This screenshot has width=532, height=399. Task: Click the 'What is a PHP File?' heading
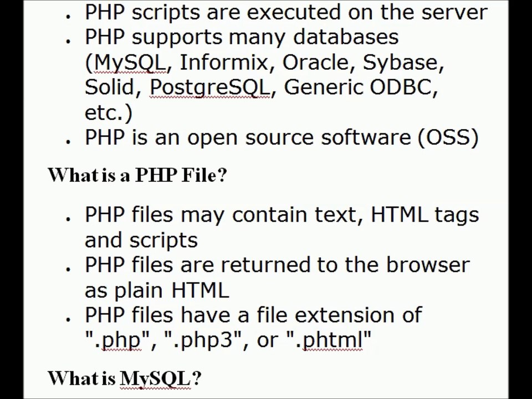click(137, 176)
